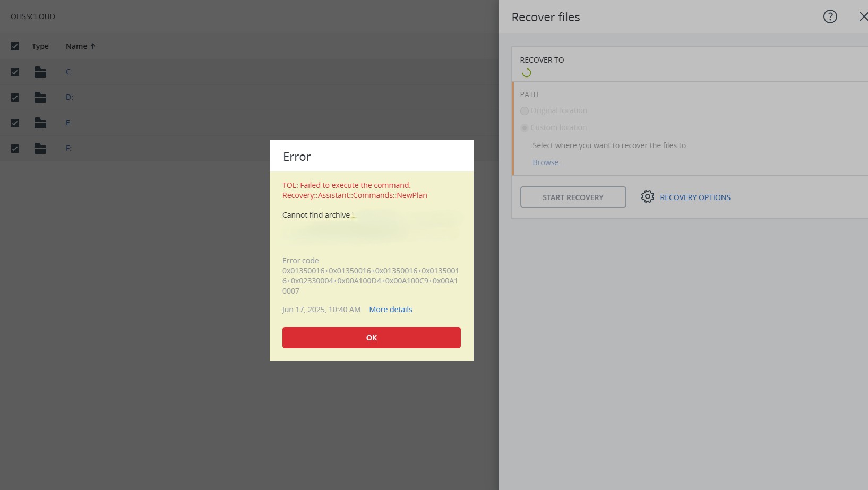Close the Recover files panel
Screen dimensions: 868x490
(862, 16)
